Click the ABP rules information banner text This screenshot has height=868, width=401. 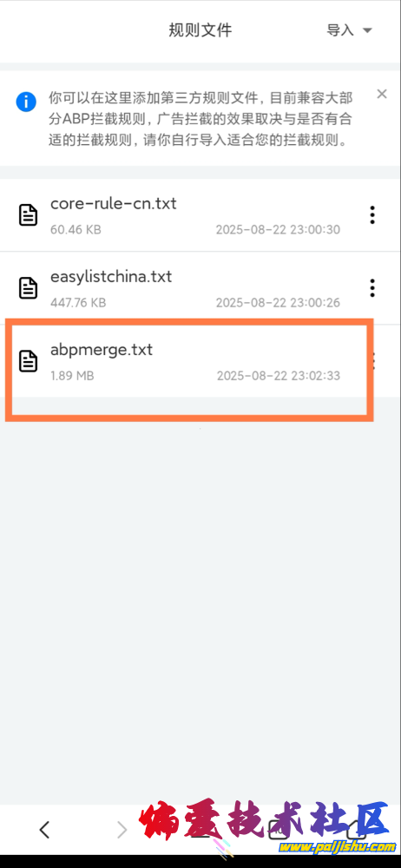click(200, 119)
